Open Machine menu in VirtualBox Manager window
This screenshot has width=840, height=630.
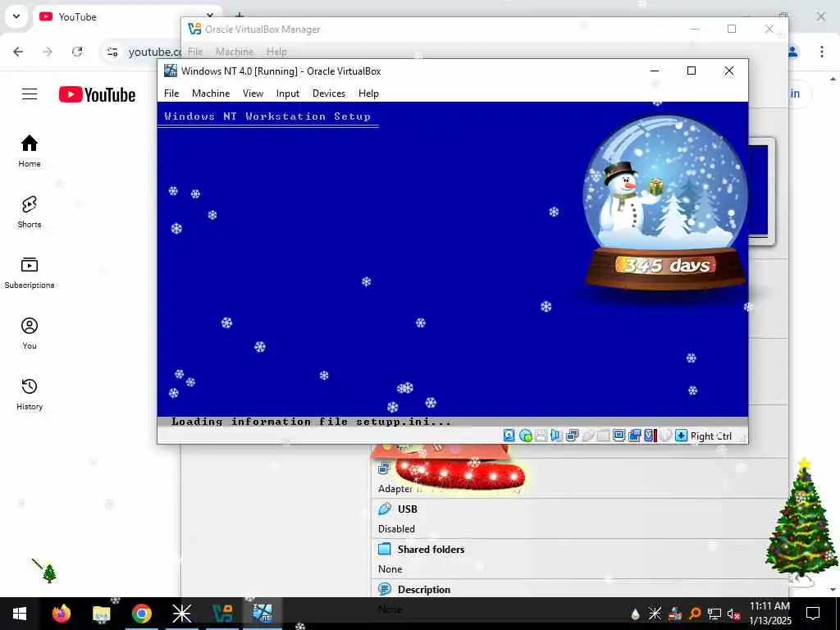[x=235, y=52]
